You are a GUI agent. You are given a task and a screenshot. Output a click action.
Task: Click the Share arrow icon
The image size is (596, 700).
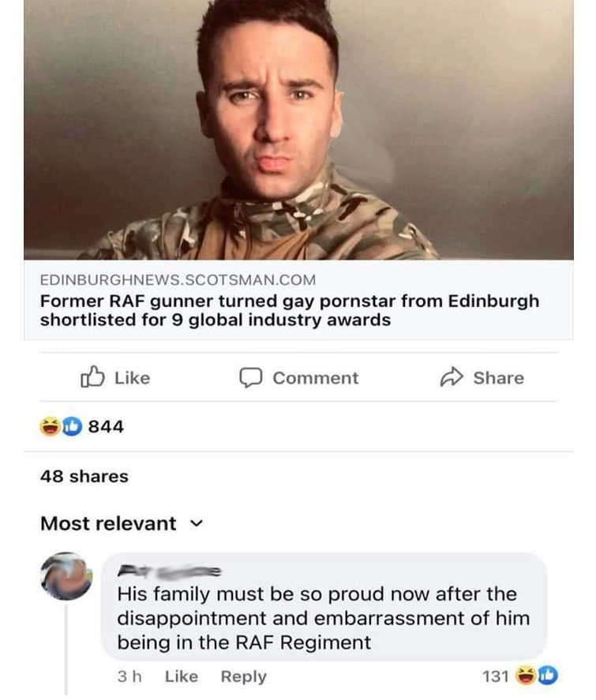452,377
